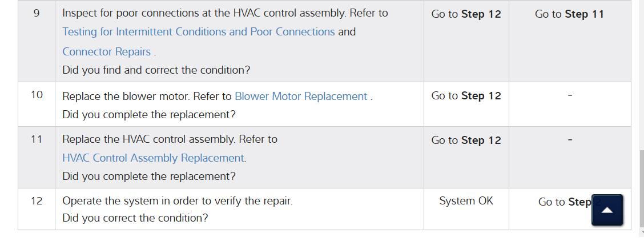The width and height of the screenshot is (644, 241).
Task: Open Testing for Intermittent Conditions and Poor Connections link
Action: [x=199, y=32]
